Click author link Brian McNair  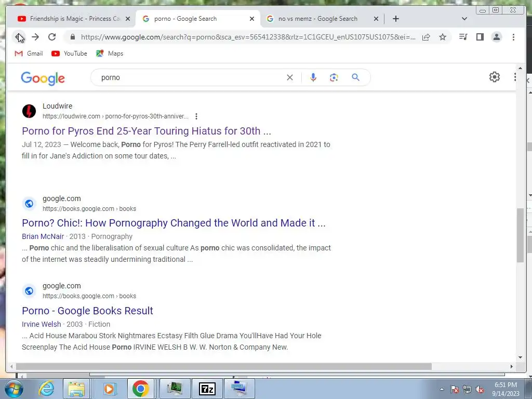pyautogui.click(x=43, y=236)
